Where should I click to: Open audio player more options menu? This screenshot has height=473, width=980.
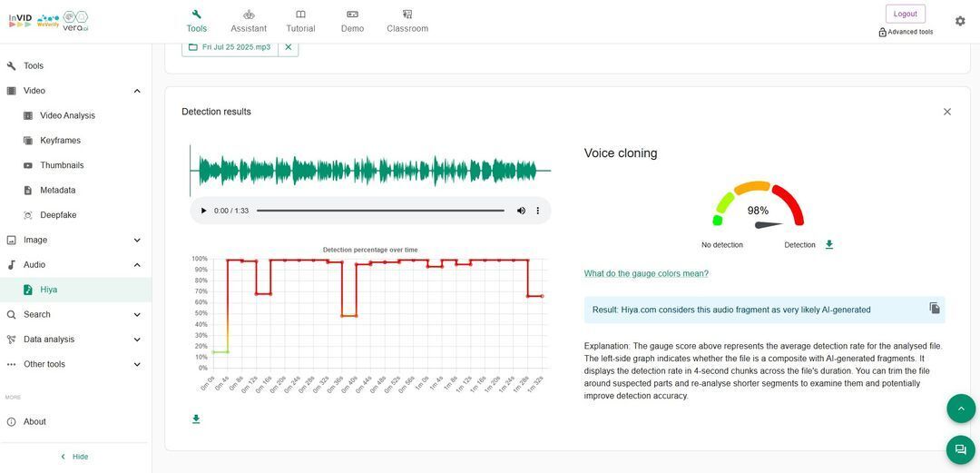click(x=537, y=211)
